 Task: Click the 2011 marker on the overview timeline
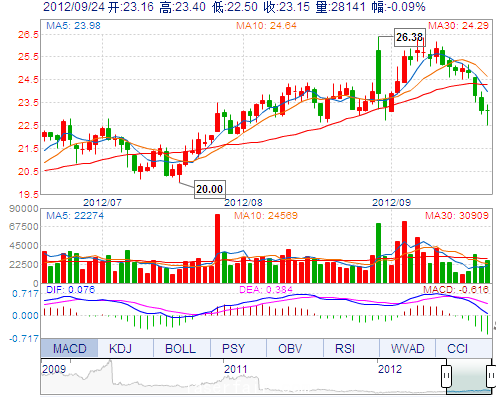[x=236, y=369]
